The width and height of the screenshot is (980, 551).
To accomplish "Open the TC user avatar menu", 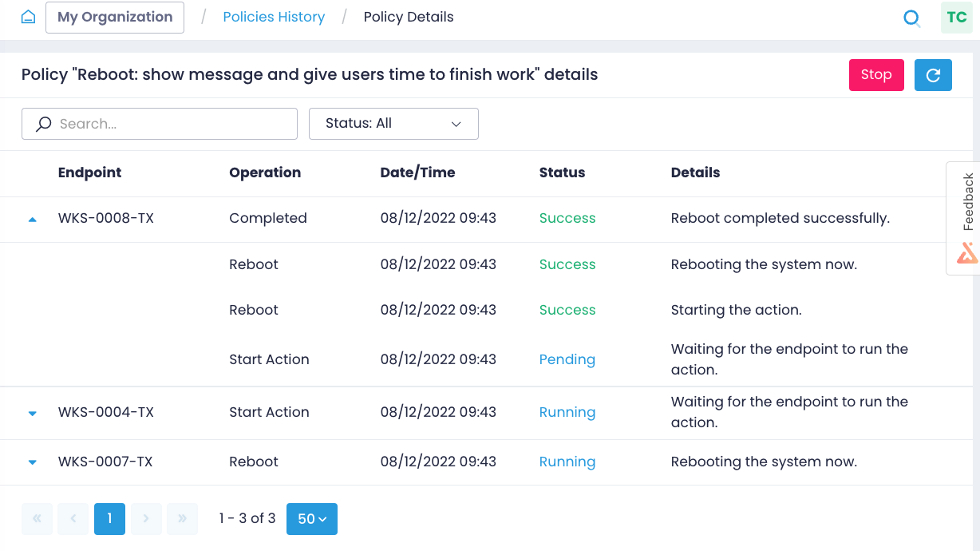I will click(x=957, y=18).
